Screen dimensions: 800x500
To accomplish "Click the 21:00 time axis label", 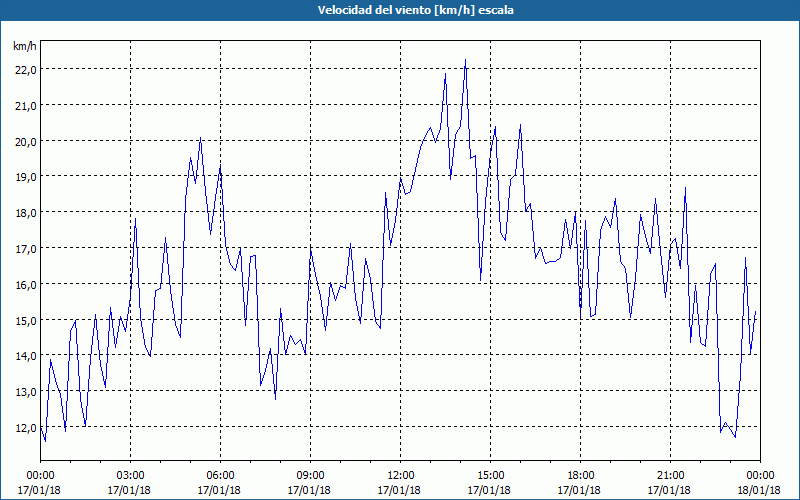I will (x=670, y=476).
